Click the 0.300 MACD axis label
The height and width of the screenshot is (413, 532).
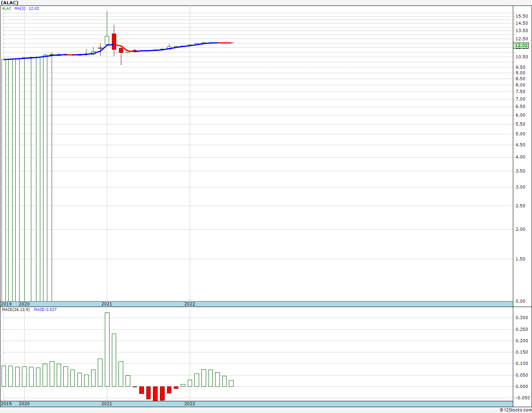[521, 318]
